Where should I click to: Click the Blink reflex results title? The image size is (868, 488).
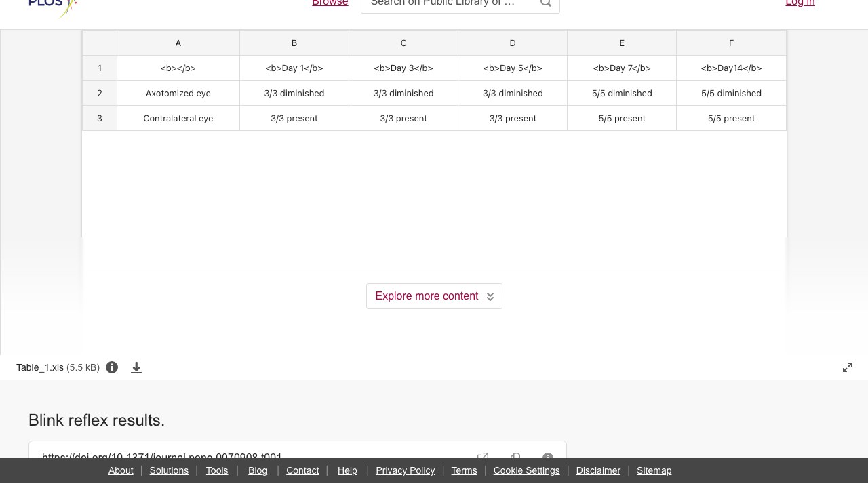pos(96,420)
